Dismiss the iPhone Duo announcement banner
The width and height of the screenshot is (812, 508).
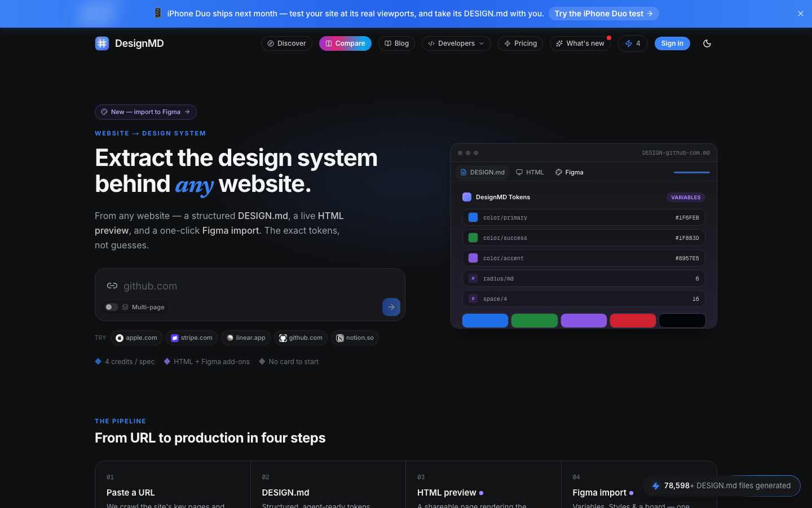click(800, 14)
